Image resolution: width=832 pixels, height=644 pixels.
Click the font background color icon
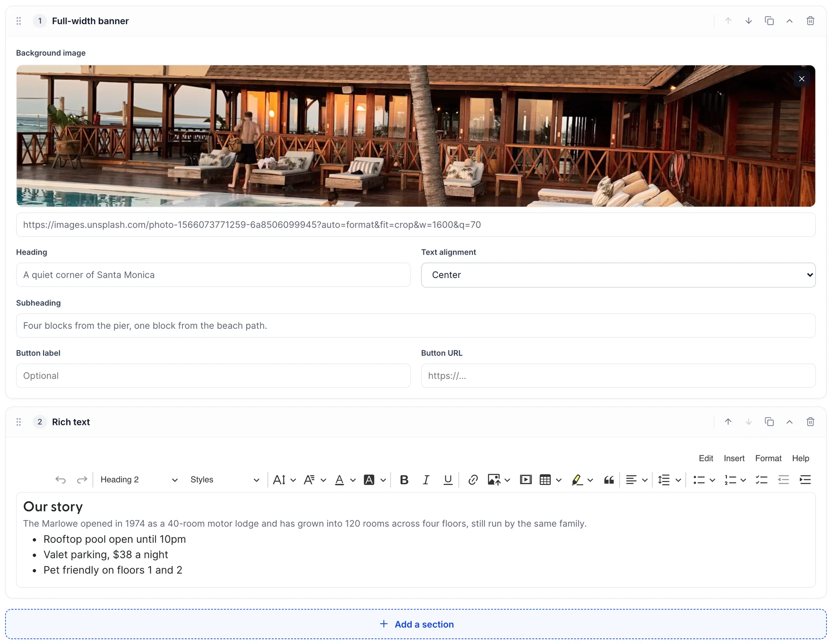coord(369,479)
